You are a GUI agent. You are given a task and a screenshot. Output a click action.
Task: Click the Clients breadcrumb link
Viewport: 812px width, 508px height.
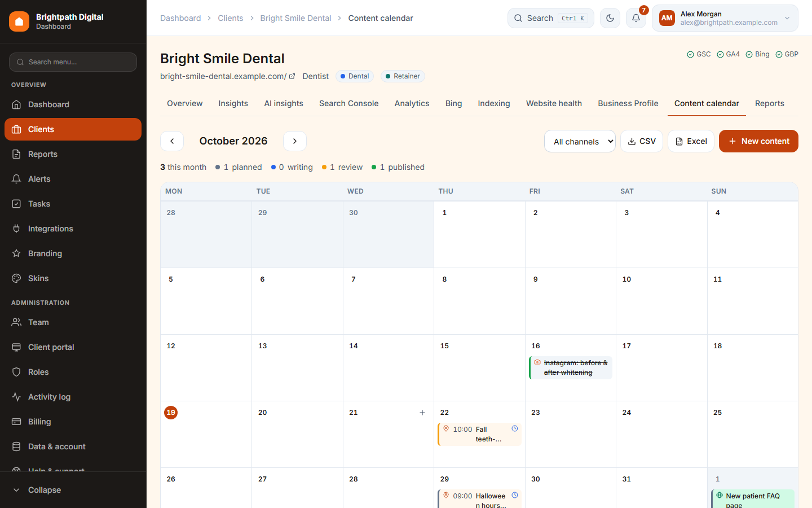pyautogui.click(x=231, y=18)
